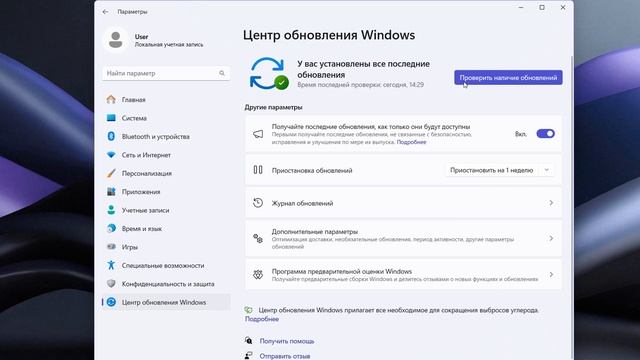Open Приостановить на 1 неделю dropdown
Image resolution: width=640 pixels, height=360 pixels.
coord(500,170)
